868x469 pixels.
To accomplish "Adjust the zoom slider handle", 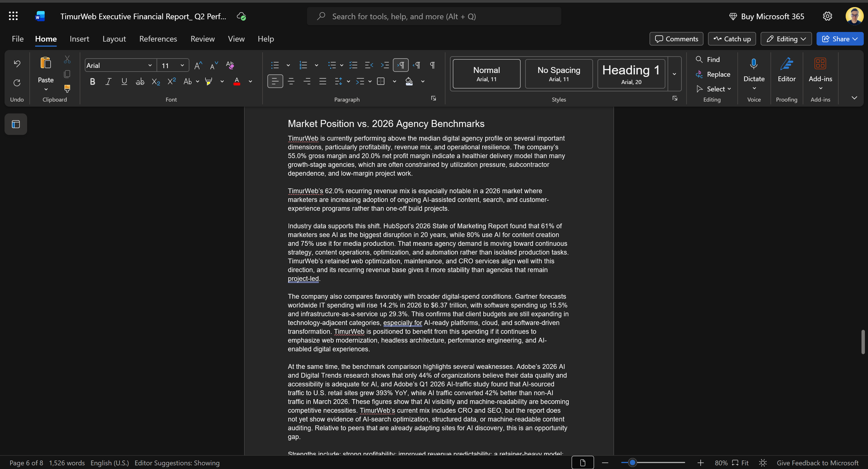I will [x=633, y=462].
